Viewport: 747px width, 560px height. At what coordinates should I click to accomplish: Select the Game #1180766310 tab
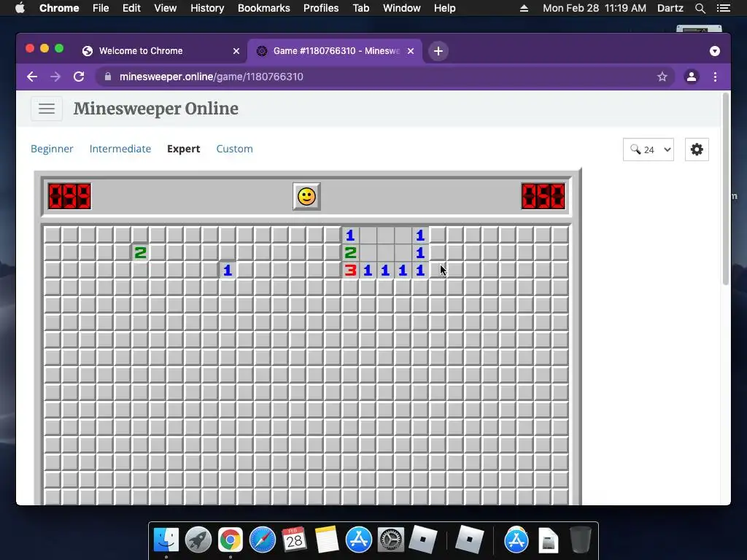pos(334,51)
